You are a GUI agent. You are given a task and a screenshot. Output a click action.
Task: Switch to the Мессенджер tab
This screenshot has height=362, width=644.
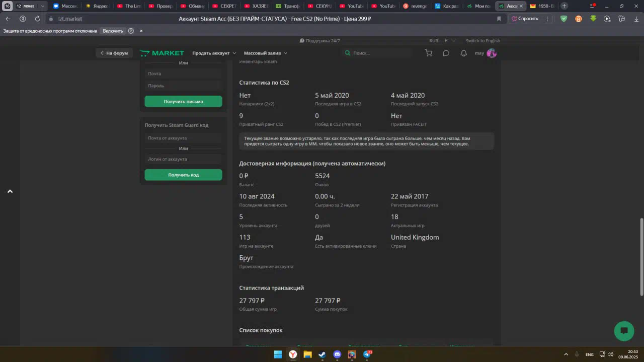click(65, 6)
